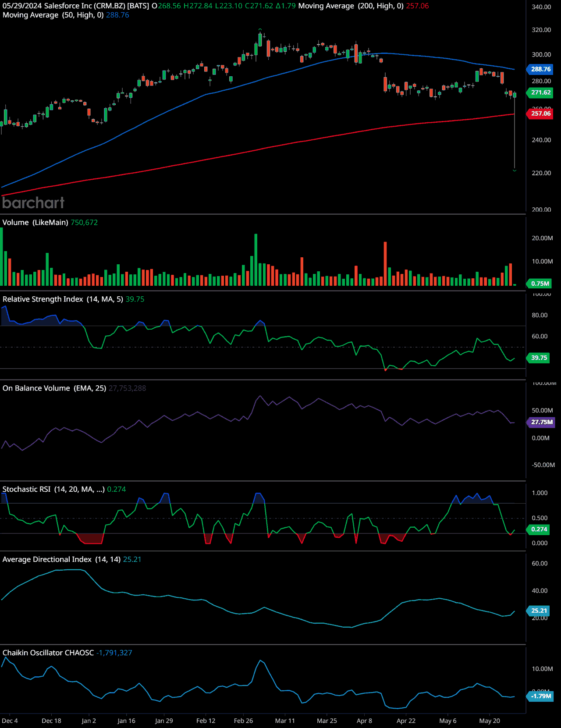Click the Volume (LikeMain) label
The width and height of the screenshot is (561, 728).
pyautogui.click(x=36, y=223)
